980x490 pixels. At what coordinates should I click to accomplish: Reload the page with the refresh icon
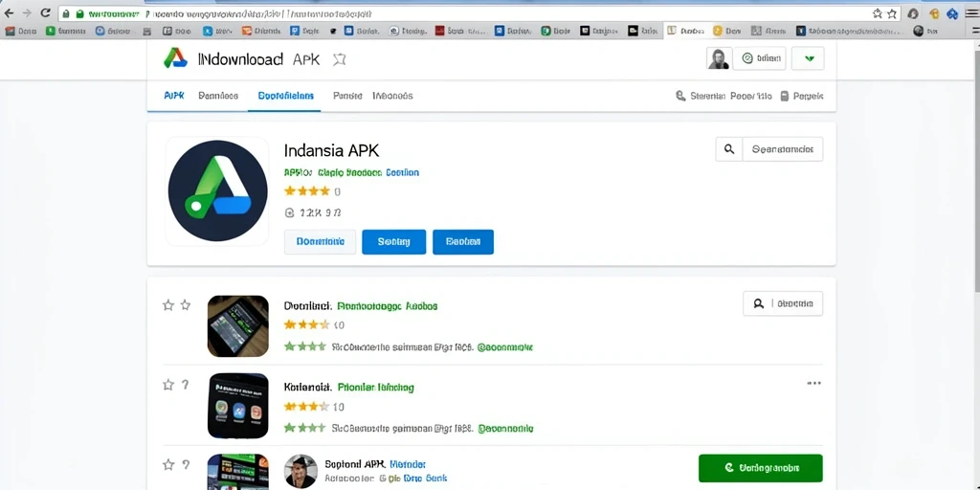pos(45,12)
